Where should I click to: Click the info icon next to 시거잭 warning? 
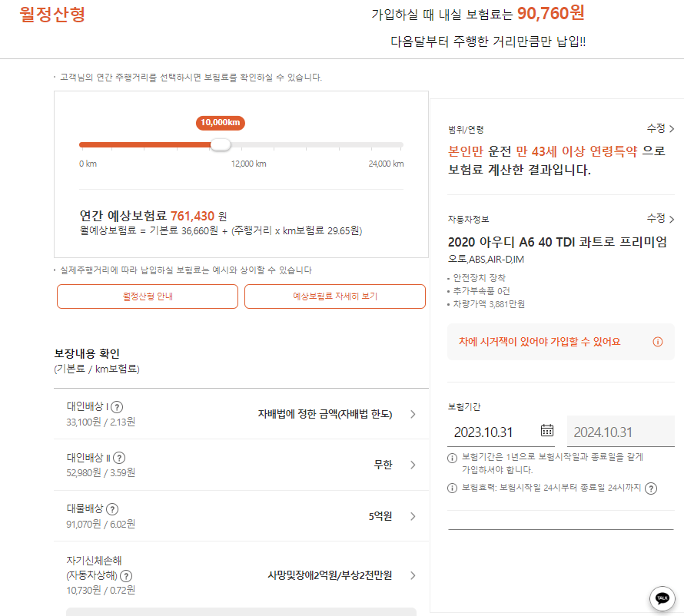pyautogui.click(x=657, y=343)
